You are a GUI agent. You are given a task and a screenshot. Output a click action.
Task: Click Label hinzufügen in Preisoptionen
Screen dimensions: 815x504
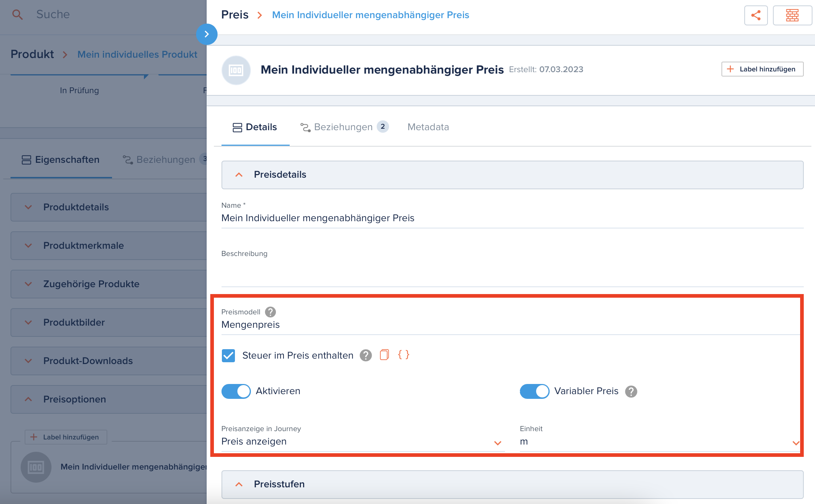(66, 437)
